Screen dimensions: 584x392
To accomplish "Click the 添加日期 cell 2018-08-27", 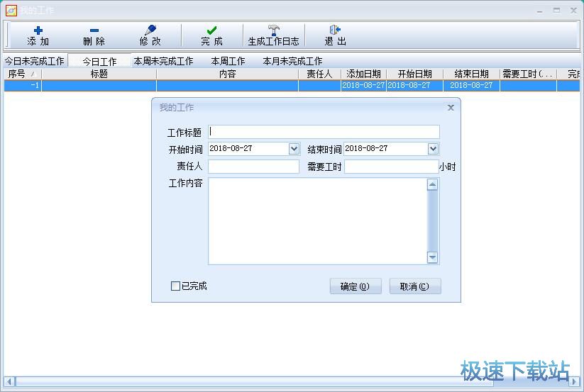I will [363, 85].
